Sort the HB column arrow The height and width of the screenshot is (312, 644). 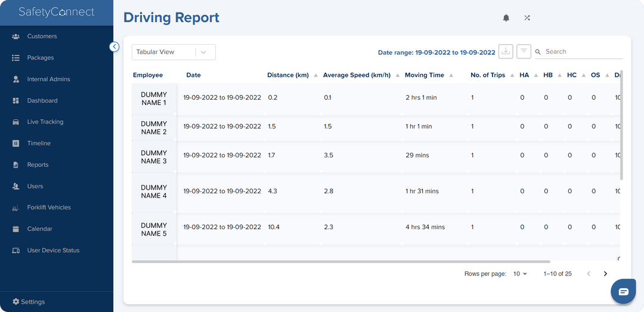pyautogui.click(x=560, y=76)
